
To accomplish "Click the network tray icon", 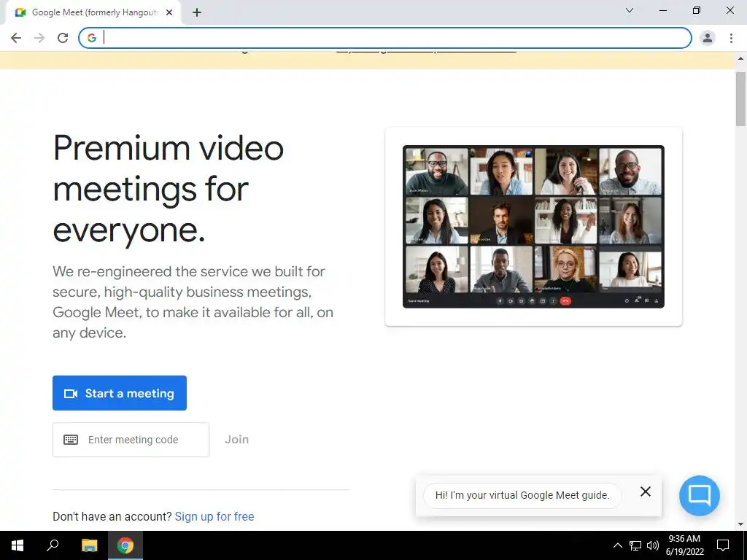I will click(x=635, y=545).
